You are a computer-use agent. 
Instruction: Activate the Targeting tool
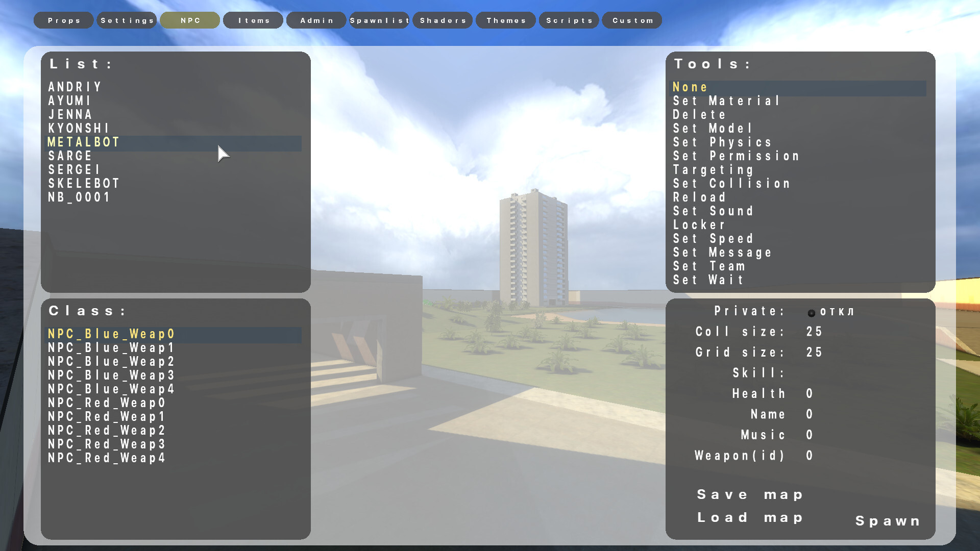point(713,170)
